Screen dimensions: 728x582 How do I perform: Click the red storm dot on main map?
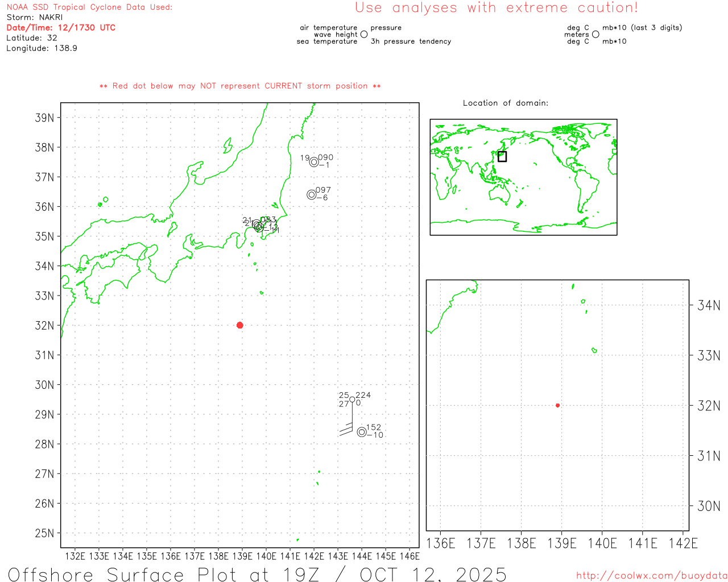(239, 325)
